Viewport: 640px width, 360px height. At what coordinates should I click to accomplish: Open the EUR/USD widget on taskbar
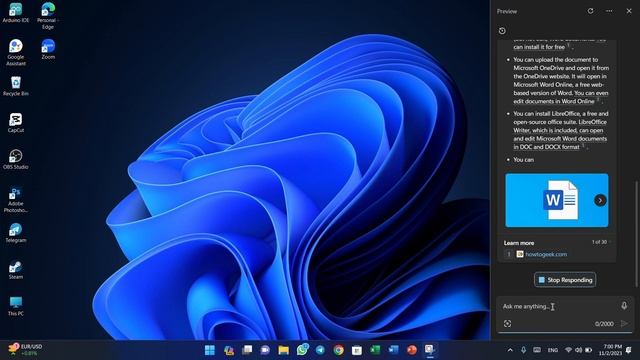click(x=25, y=350)
